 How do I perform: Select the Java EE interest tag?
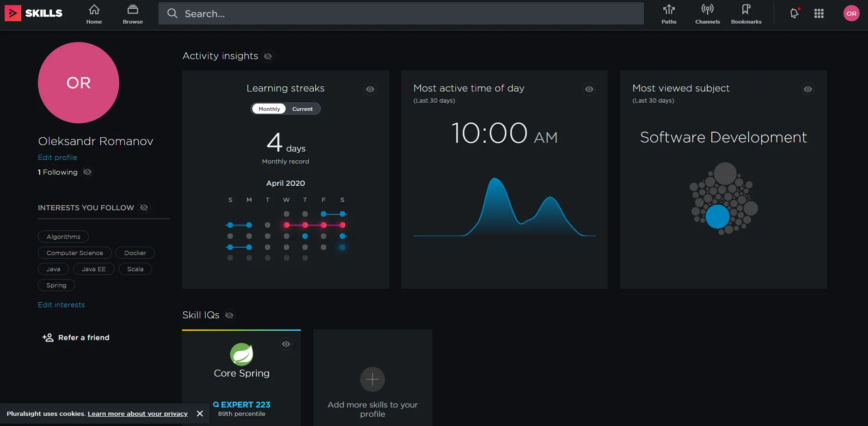point(94,269)
